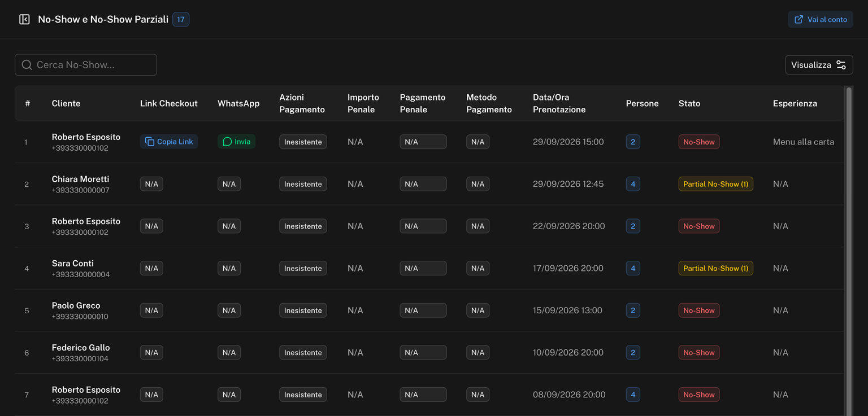Click the filter sliders icon in Visualizza

coord(841,65)
